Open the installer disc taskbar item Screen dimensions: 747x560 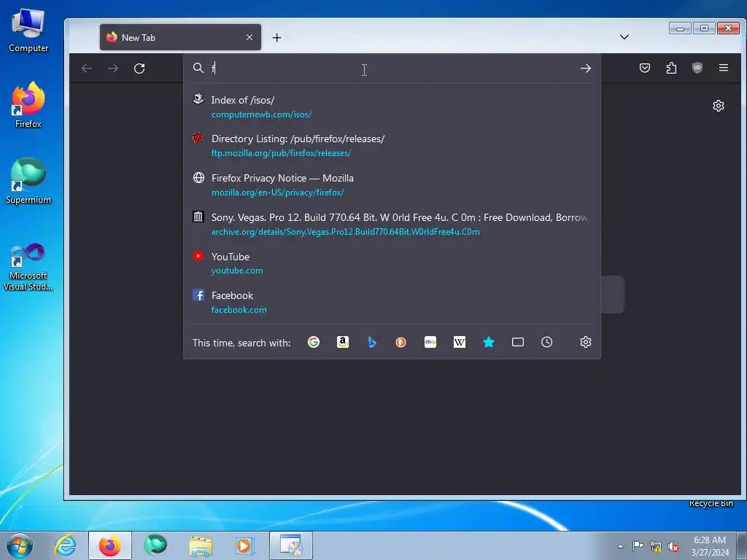(x=291, y=545)
